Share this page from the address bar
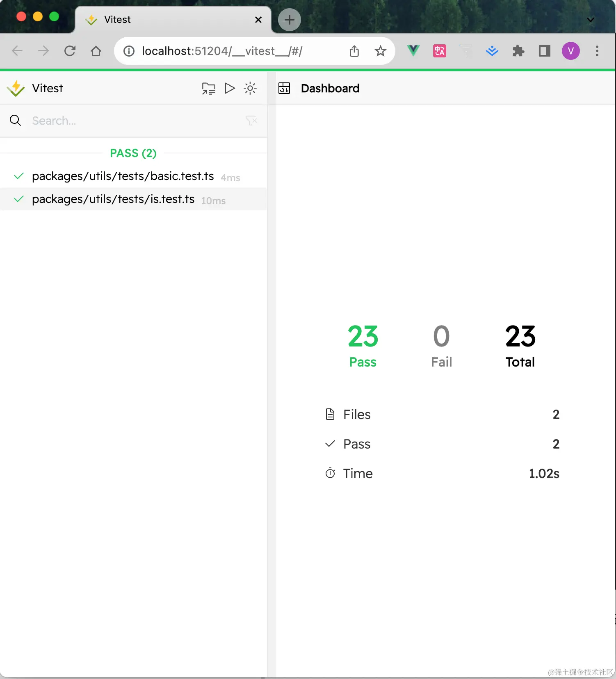Image resolution: width=616 pixels, height=679 pixels. tap(354, 51)
